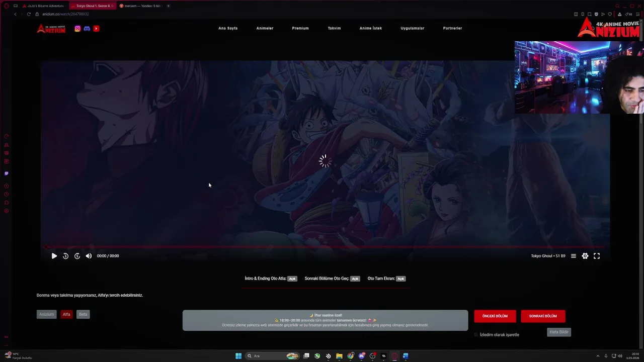
Task: Open Windows Start button
Action: [238, 356]
